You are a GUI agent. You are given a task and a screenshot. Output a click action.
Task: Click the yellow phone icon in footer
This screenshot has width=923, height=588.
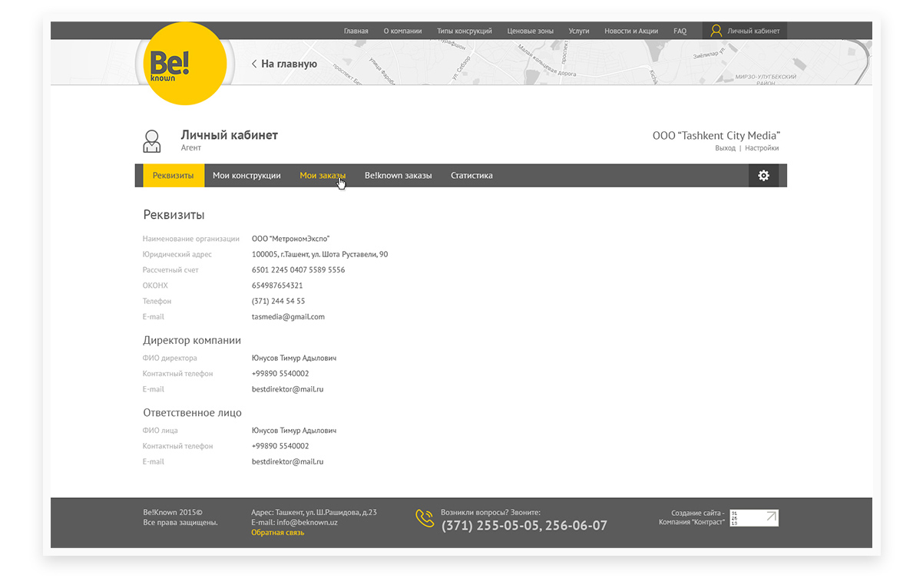pos(425,519)
